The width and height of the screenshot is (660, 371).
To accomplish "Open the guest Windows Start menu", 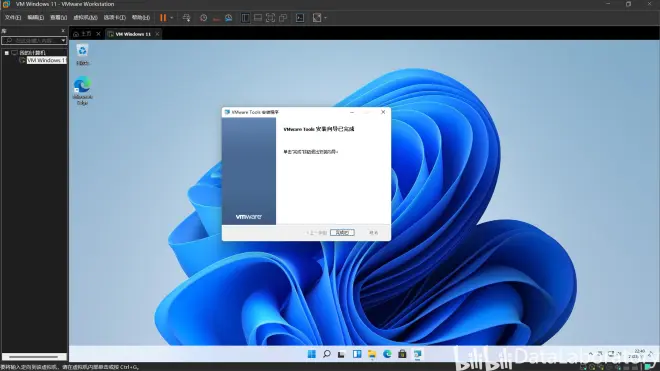I will tap(311, 354).
